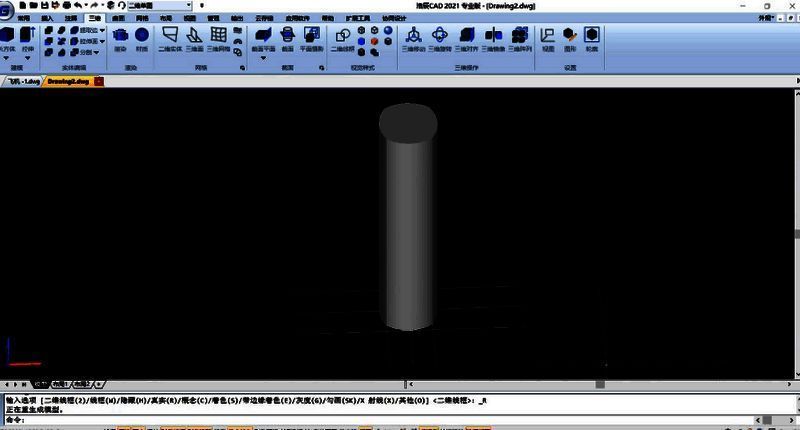Switch to the 插入 (Insert) ribbon tab
The image size is (800, 430).
click(x=47, y=18)
